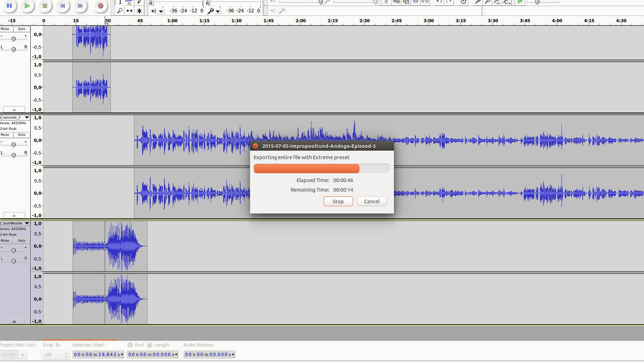Screen dimensions: 644x362
Task: Click the 1:00 mark on timeline ruler
Action: pyautogui.click(x=172, y=21)
